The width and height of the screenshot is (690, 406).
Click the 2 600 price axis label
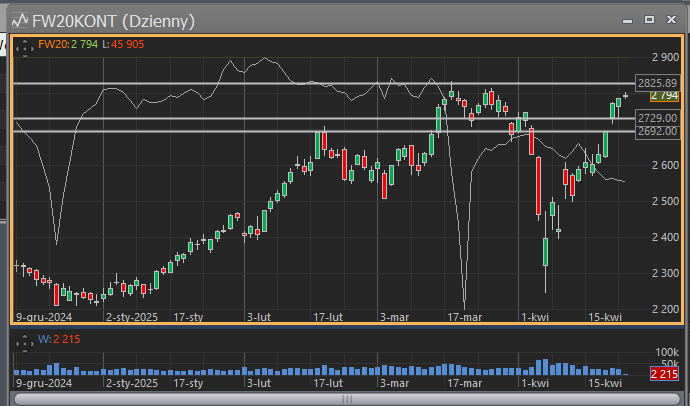[x=665, y=165]
